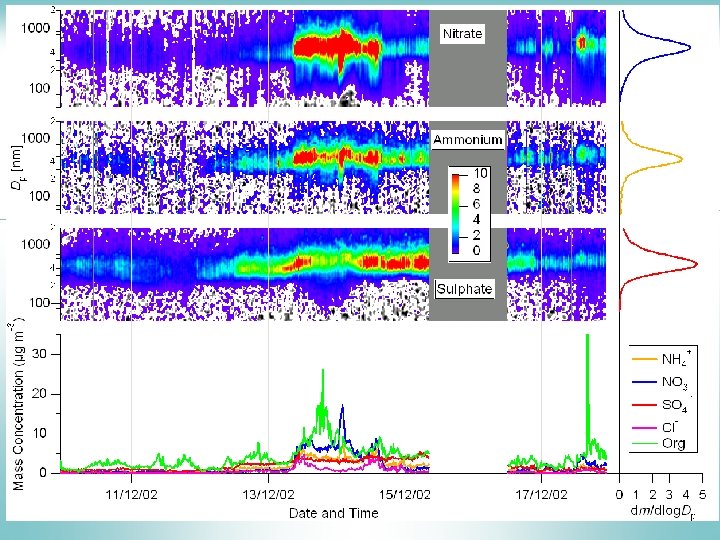Click the Dp [nm] axis title
This screenshot has height=540, width=720.
pyautogui.click(x=20, y=168)
